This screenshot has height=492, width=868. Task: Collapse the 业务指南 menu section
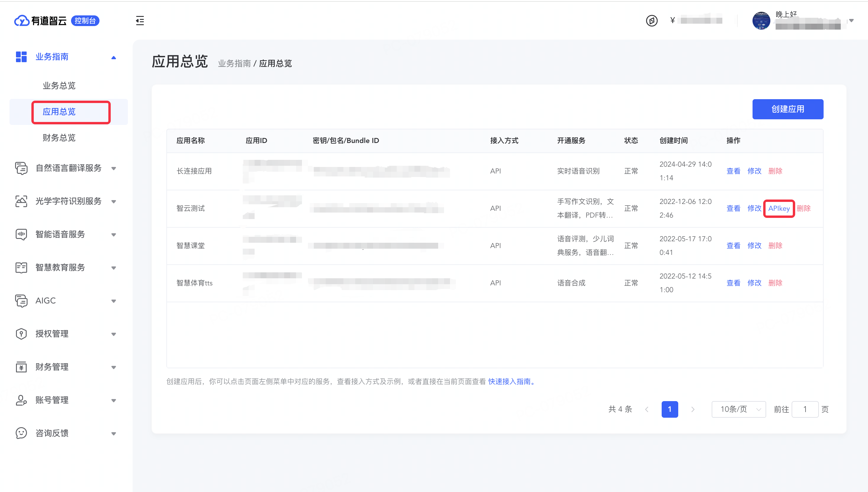tap(113, 57)
